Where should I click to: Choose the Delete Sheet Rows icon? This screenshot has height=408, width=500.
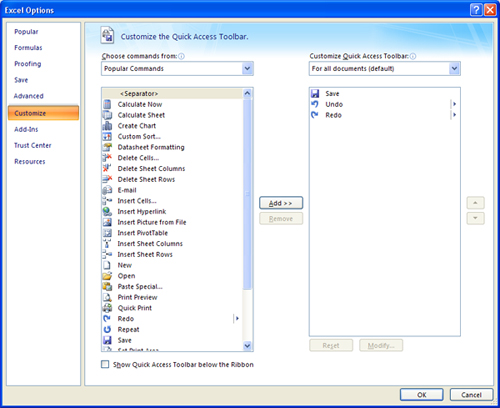pos(107,179)
